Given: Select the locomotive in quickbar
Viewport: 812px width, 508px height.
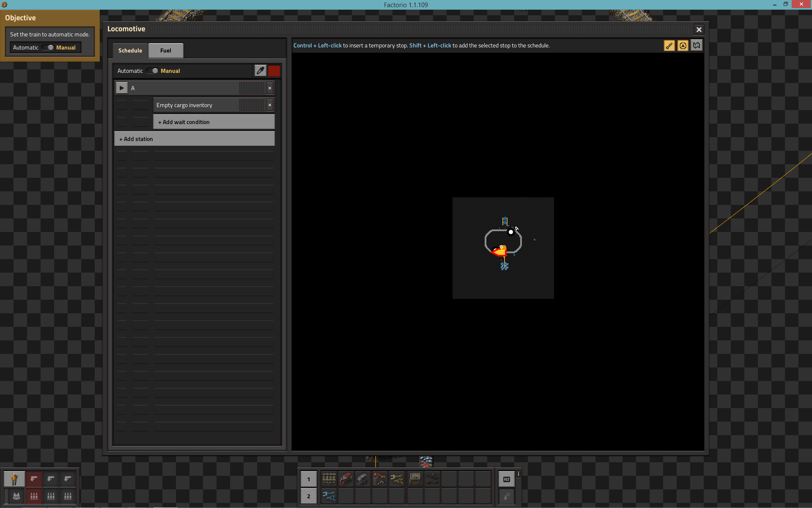Looking at the screenshot, I should [346, 479].
